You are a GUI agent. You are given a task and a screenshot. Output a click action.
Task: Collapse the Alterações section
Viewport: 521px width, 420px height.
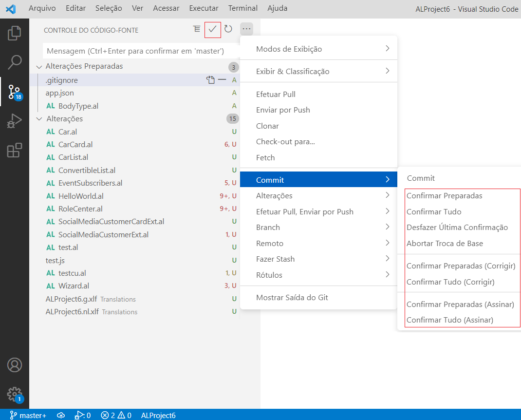coord(39,118)
